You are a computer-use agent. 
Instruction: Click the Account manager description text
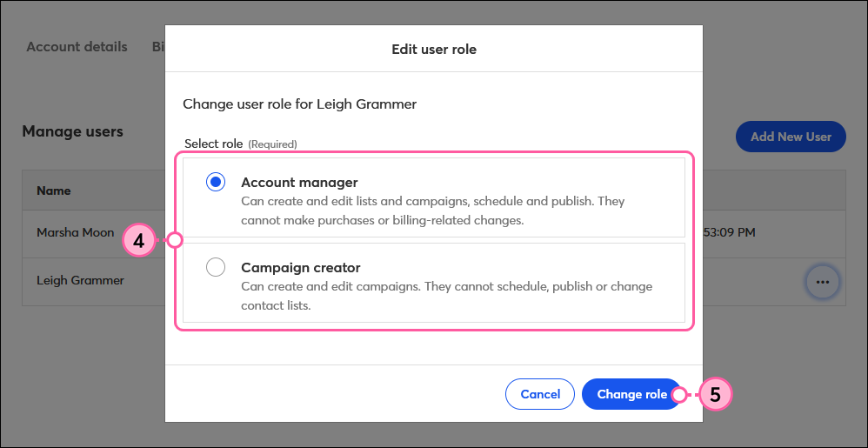click(433, 211)
